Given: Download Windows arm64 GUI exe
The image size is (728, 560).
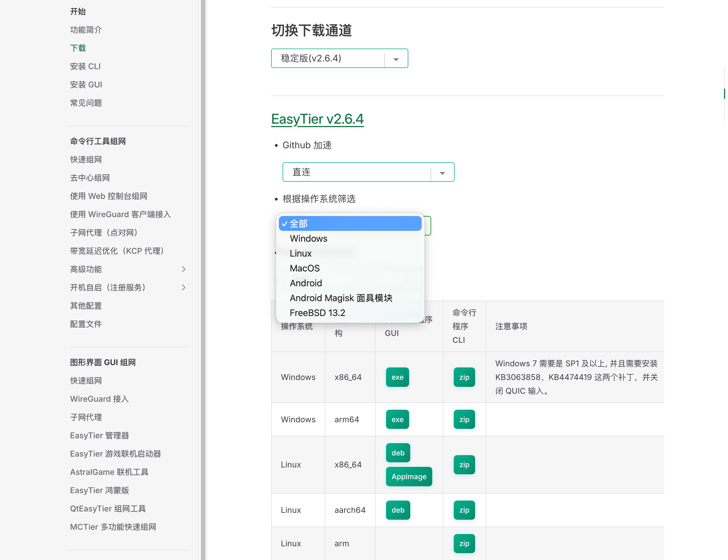Looking at the screenshot, I should (x=397, y=419).
